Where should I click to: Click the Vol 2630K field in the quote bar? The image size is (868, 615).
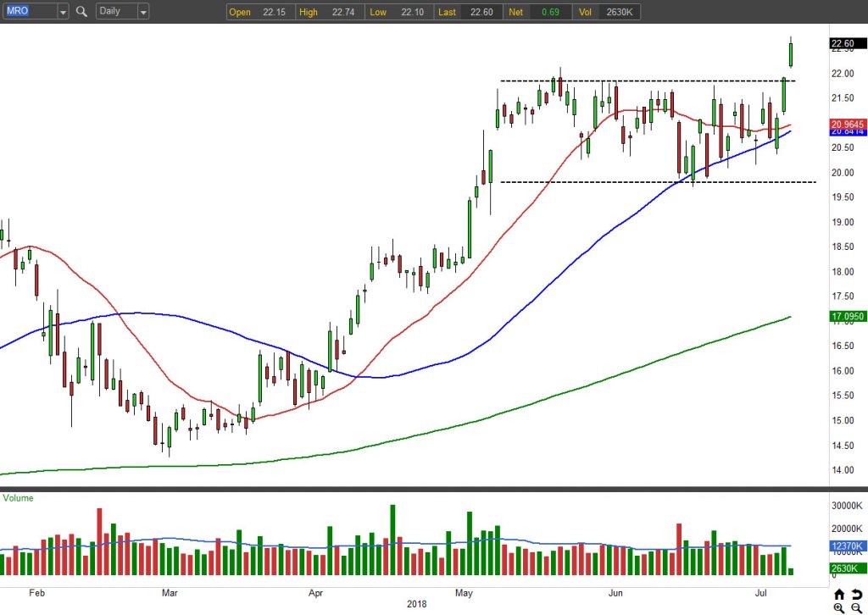607,12
